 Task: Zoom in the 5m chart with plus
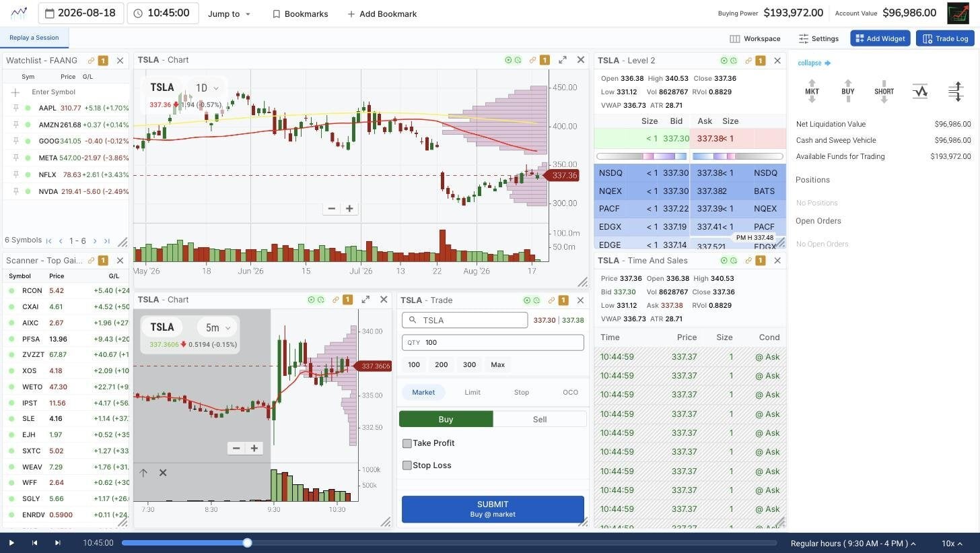tap(254, 449)
